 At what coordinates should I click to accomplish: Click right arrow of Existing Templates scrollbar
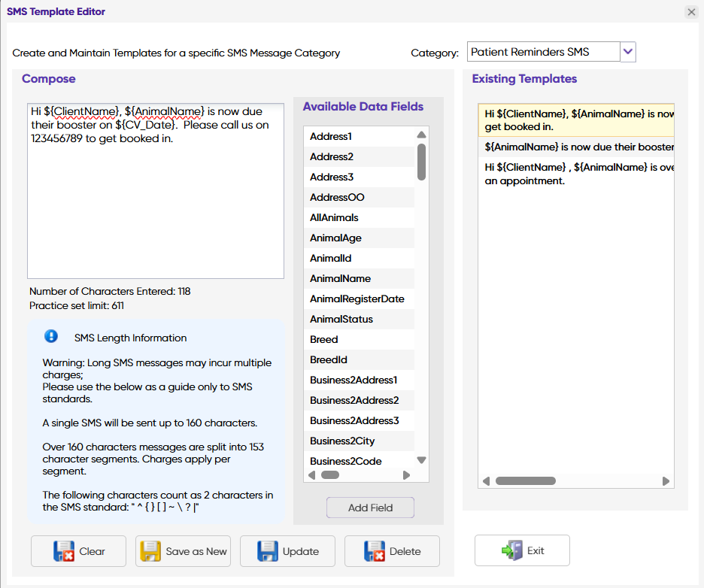coord(666,481)
